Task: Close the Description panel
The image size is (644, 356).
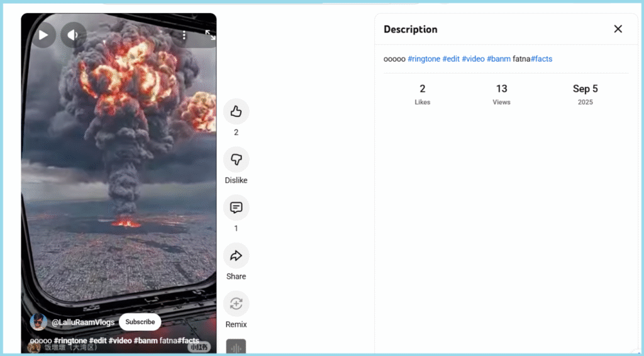Action: click(x=618, y=29)
